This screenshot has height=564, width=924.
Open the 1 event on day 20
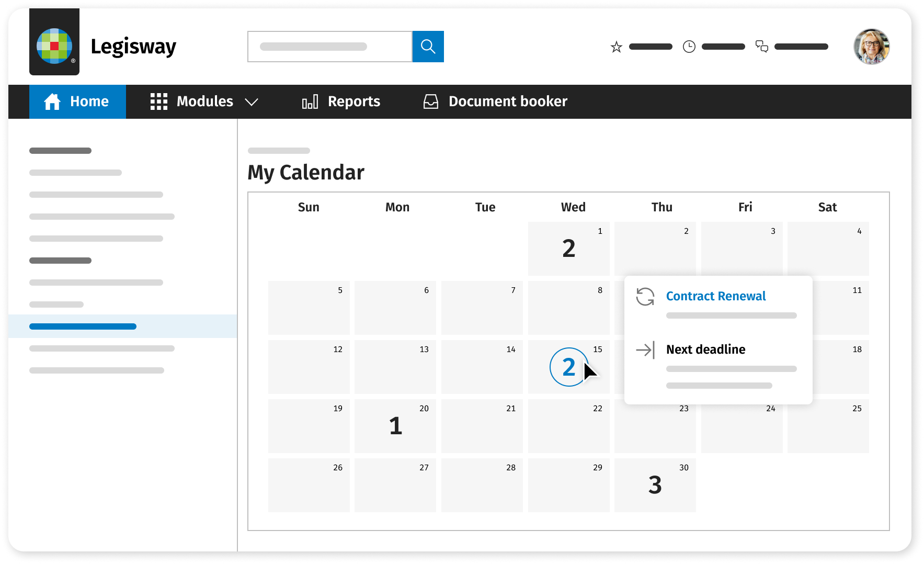tap(395, 426)
